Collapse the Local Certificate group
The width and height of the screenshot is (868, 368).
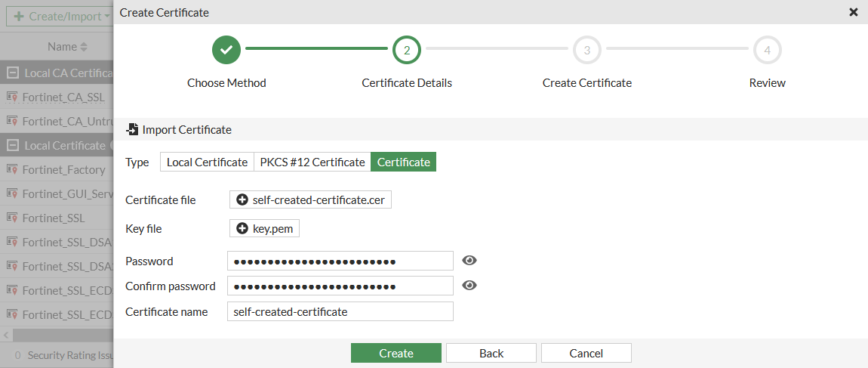[12, 145]
